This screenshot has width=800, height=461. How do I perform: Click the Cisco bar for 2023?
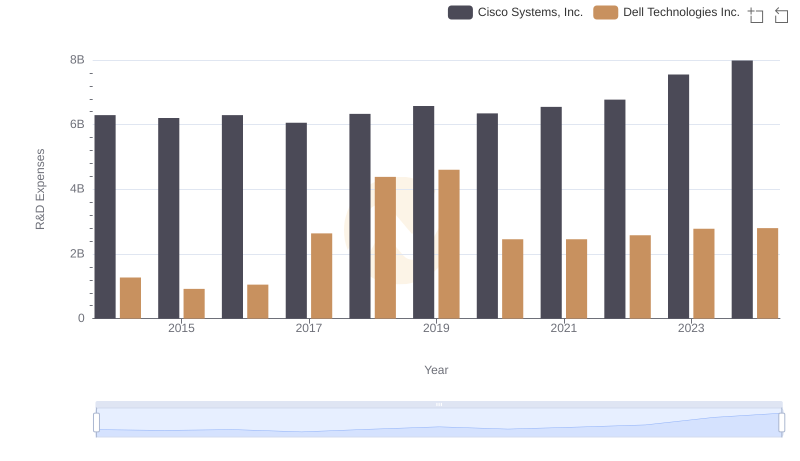pyautogui.click(x=678, y=197)
